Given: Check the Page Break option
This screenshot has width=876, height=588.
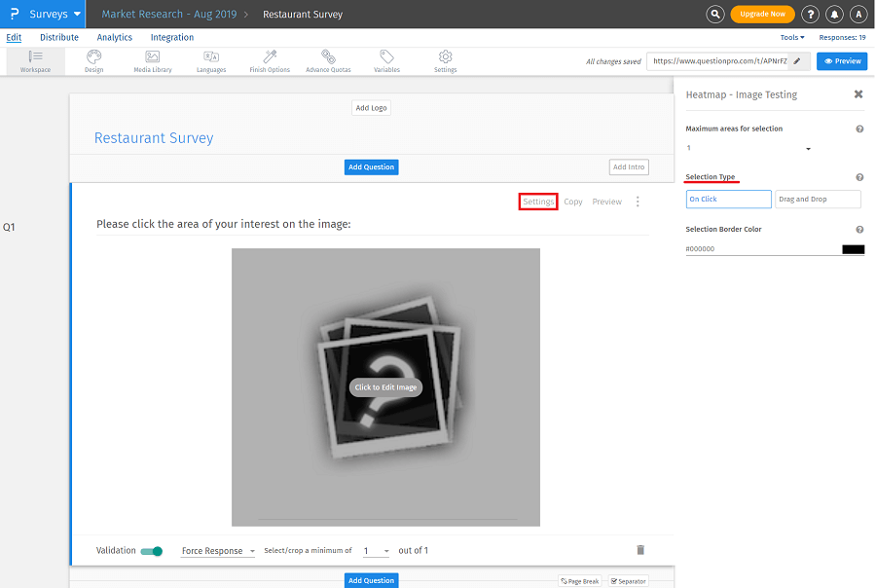Looking at the screenshot, I should coord(580,580).
